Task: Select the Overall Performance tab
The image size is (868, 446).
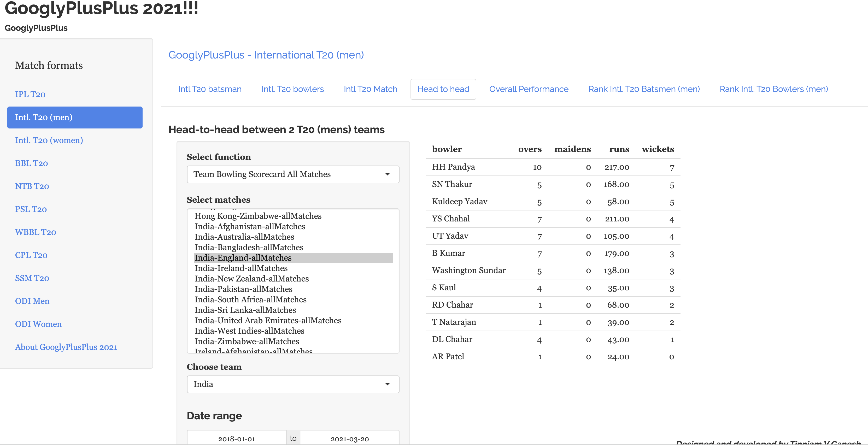Action: click(x=528, y=89)
